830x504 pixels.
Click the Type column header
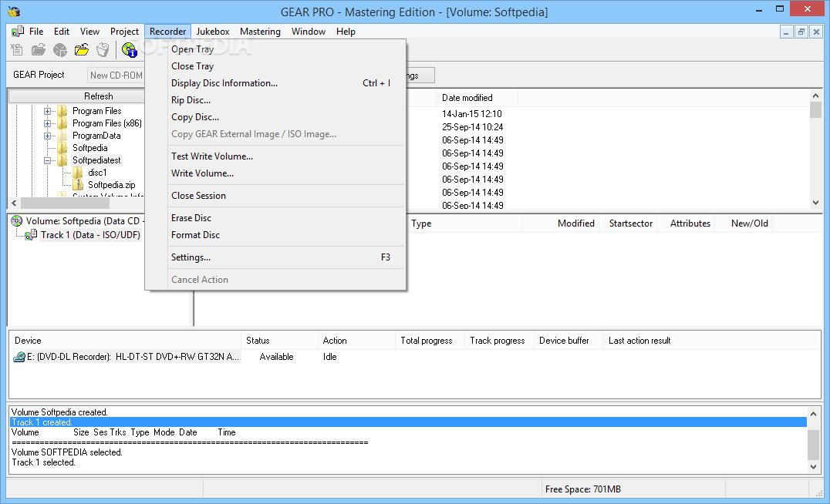point(465,223)
